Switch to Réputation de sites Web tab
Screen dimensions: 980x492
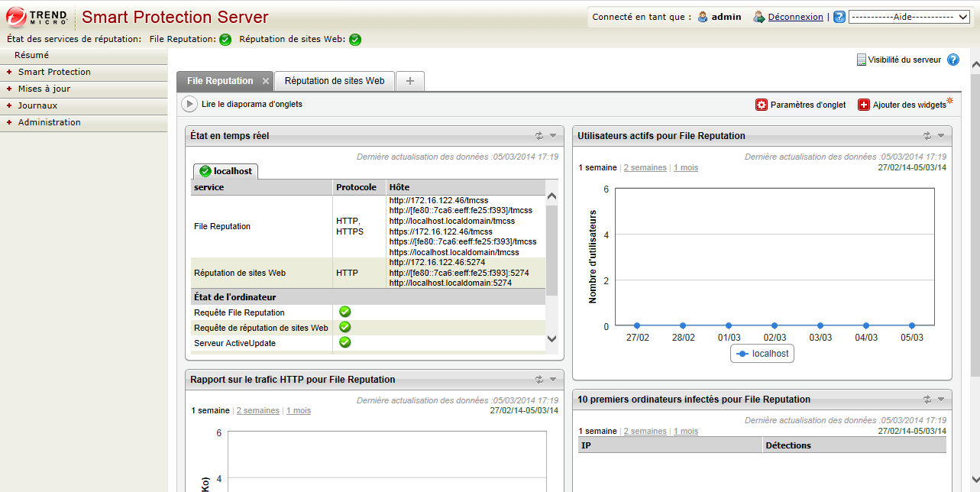point(334,81)
